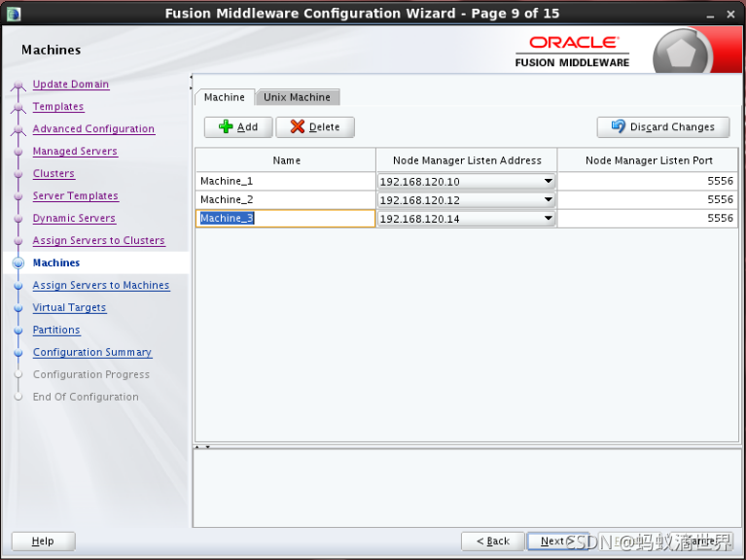Go to Templates step
Viewport: 746px width, 560px height.
[x=58, y=107]
